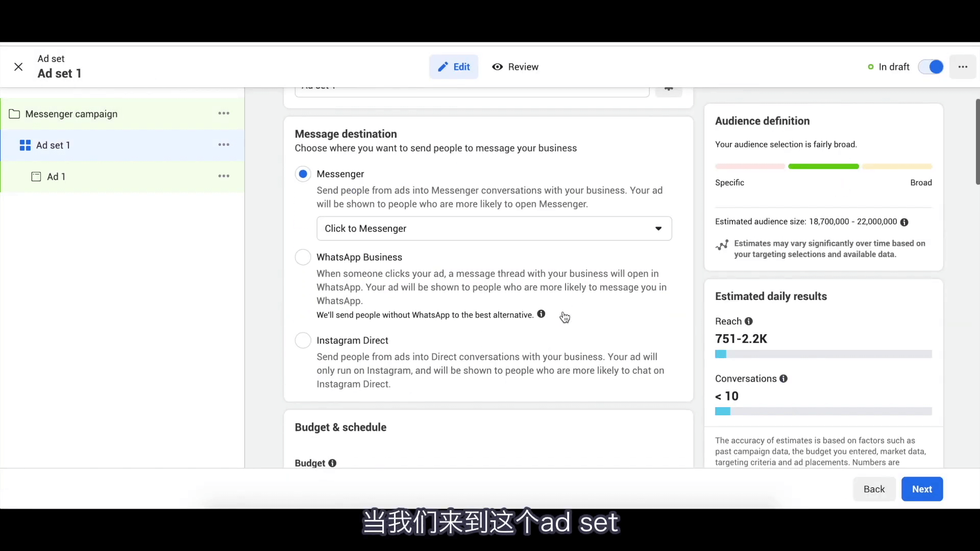
Task: Open Ad set 1 options menu
Action: [224, 145]
